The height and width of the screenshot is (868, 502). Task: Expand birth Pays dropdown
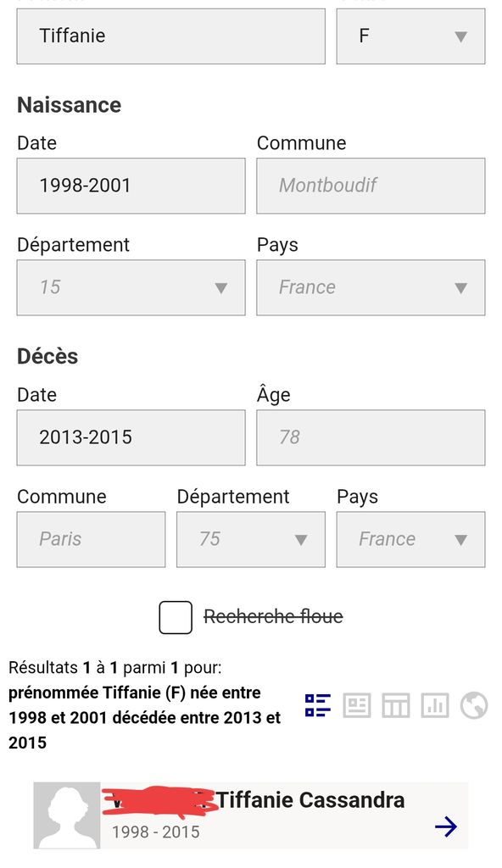[371, 288]
